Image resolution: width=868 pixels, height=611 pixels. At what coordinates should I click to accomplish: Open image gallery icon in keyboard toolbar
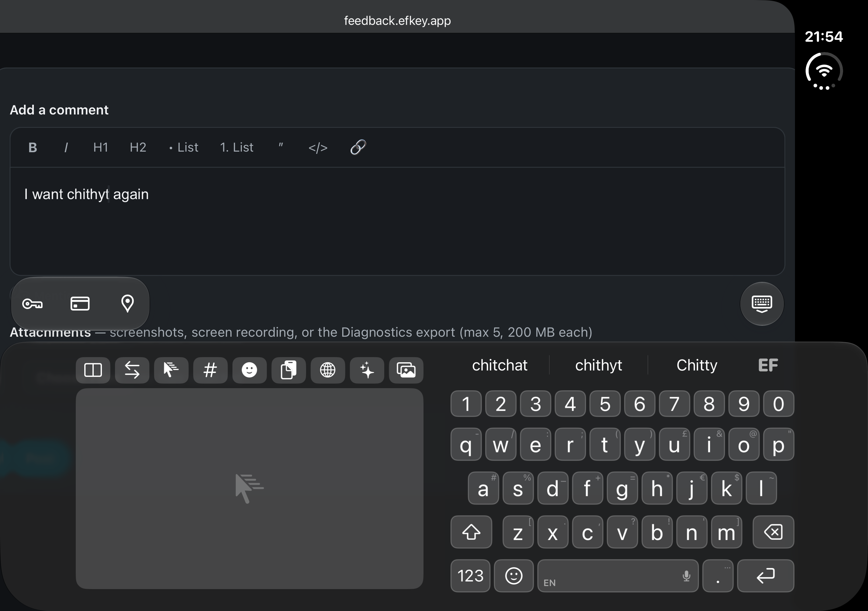pos(406,370)
